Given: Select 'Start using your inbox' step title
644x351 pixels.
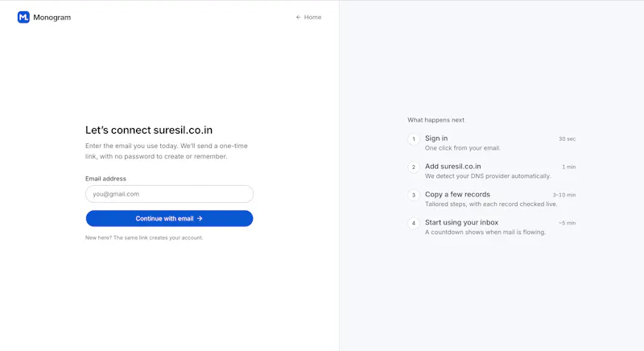Looking at the screenshot, I should [x=461, y=222].
